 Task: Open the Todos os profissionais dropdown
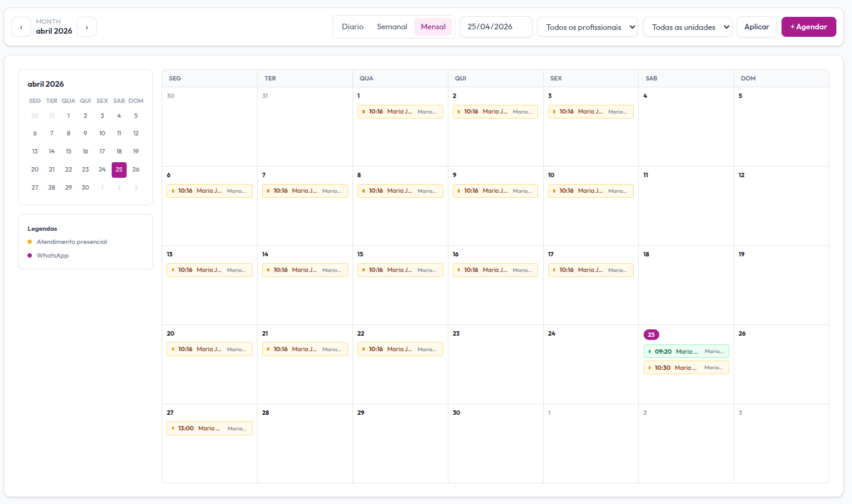[587, 27]
